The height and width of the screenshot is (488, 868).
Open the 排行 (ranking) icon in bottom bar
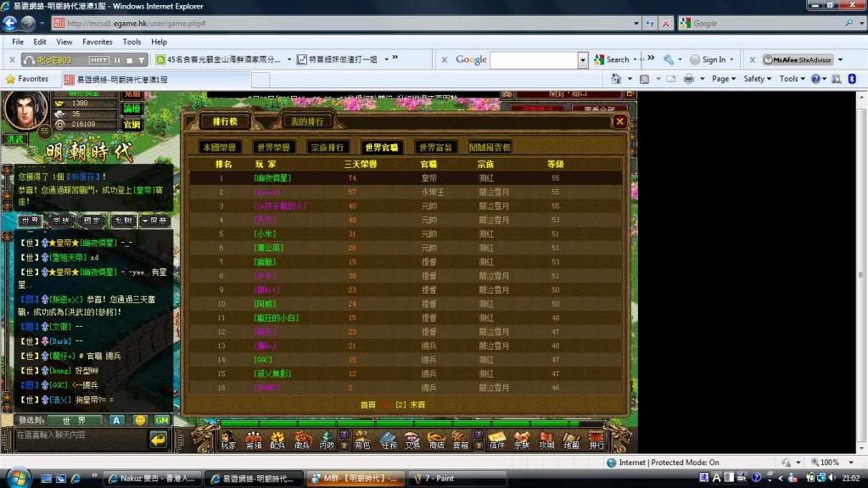coord(596,439)
